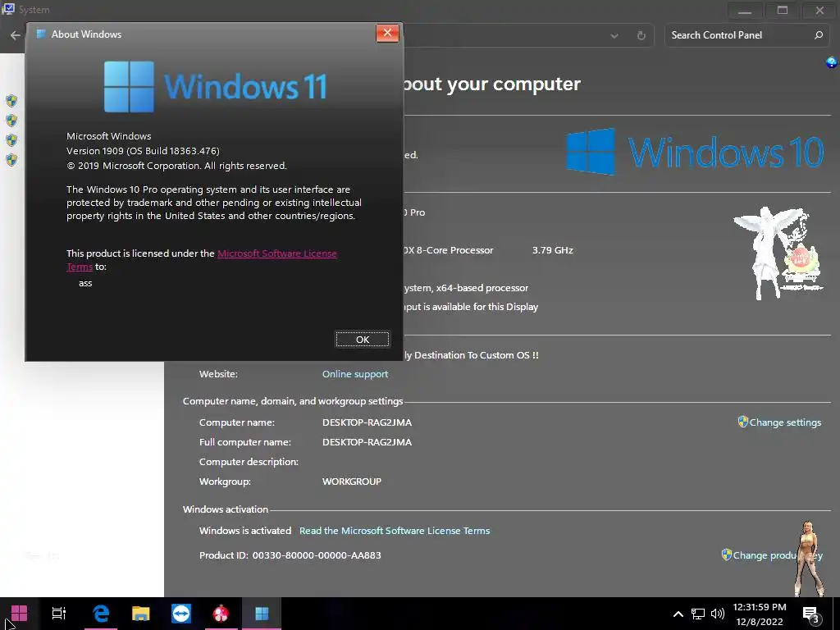Open the Online support website link
840x630 pixels.
click(354, 374)
